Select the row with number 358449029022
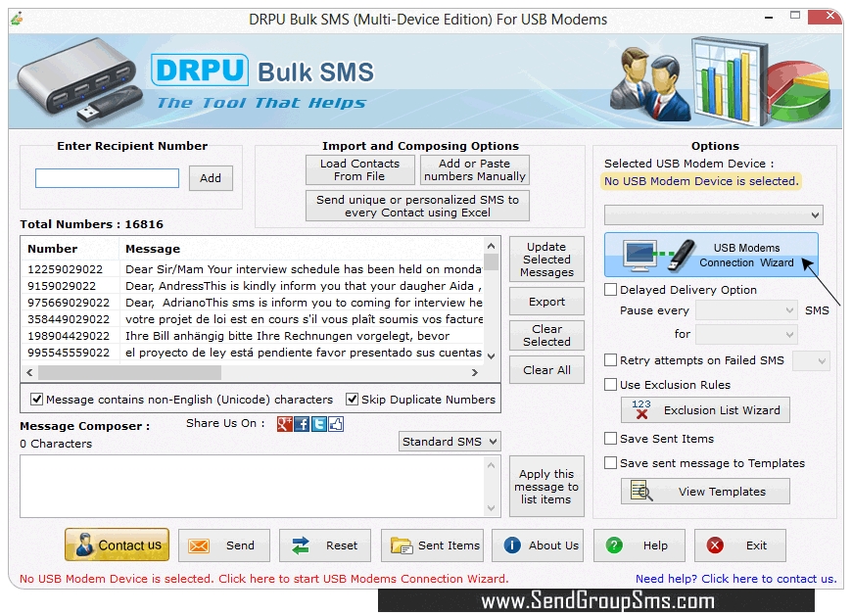The width and height of the screenshot is (852, 616). [253, 319]
